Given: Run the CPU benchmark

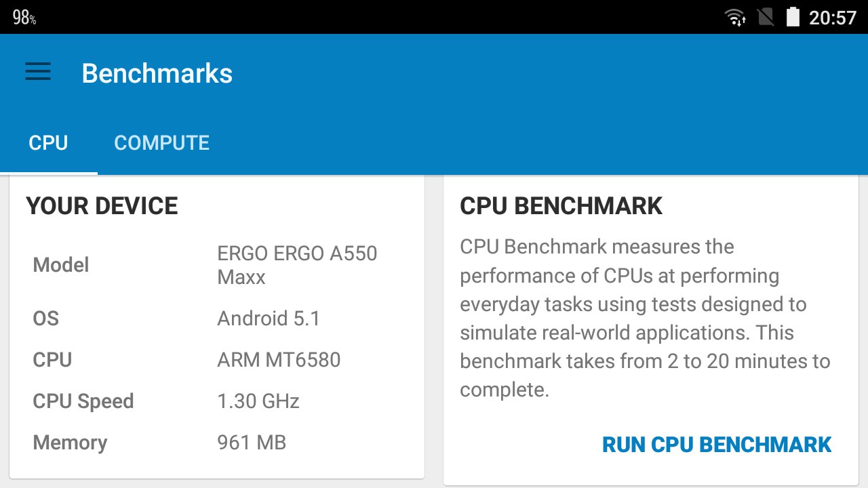Looking at the screenshot, I should coord(717,445).
